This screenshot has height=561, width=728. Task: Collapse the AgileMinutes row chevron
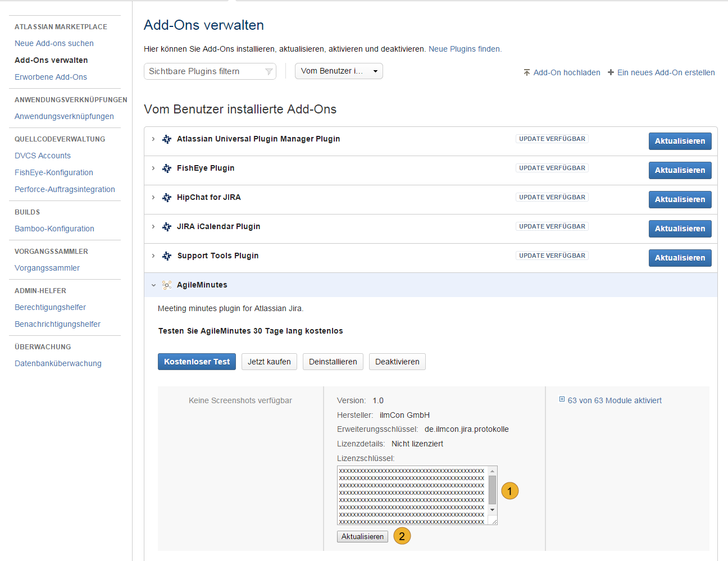[x=153, y=285]
